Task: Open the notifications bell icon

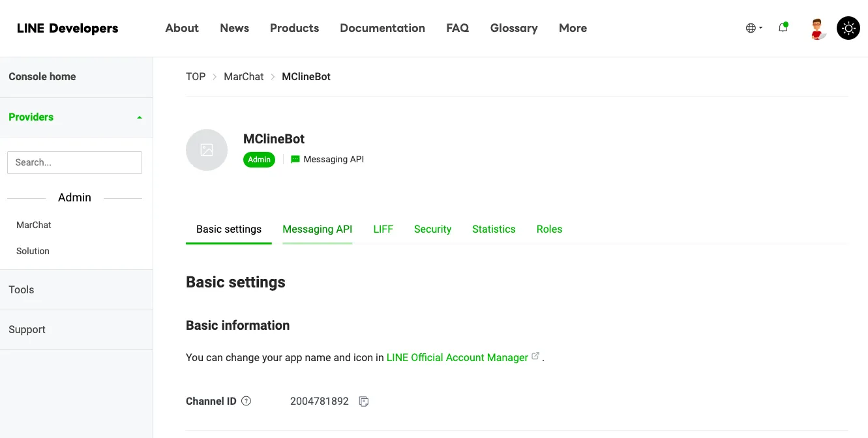Action: (783, 27)
